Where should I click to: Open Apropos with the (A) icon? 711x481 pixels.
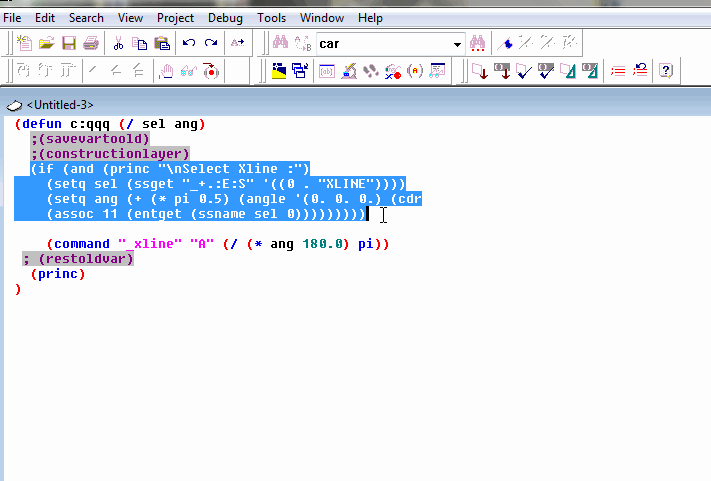coord(415,71)
